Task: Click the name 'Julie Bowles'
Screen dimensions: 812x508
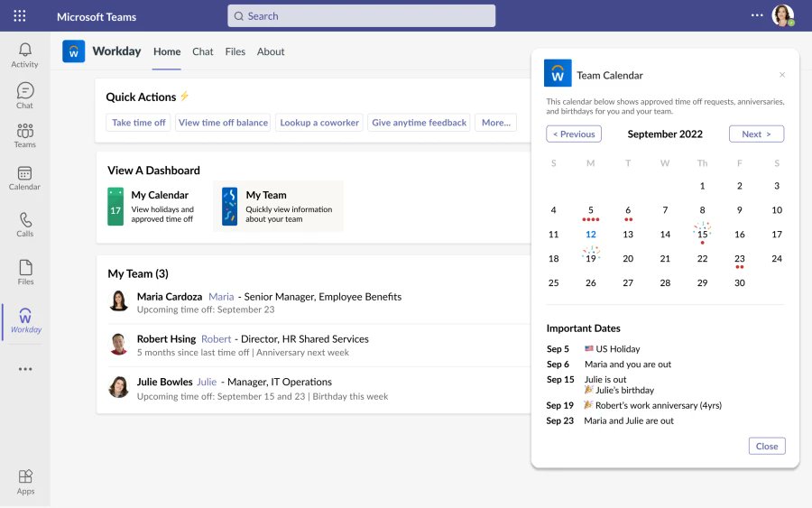Action: [x=165, y=383]
